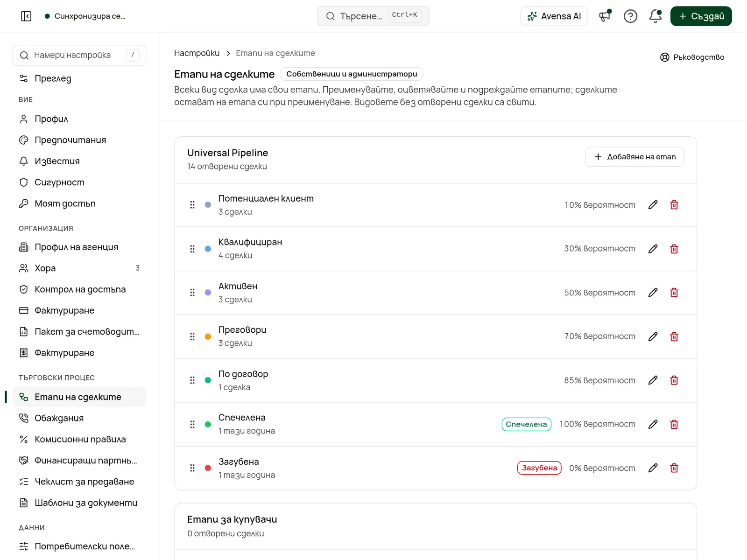Click the Синхронизира се status indicator
The width and height of the screenshot is (747, 560).
(x=85, y=16)
